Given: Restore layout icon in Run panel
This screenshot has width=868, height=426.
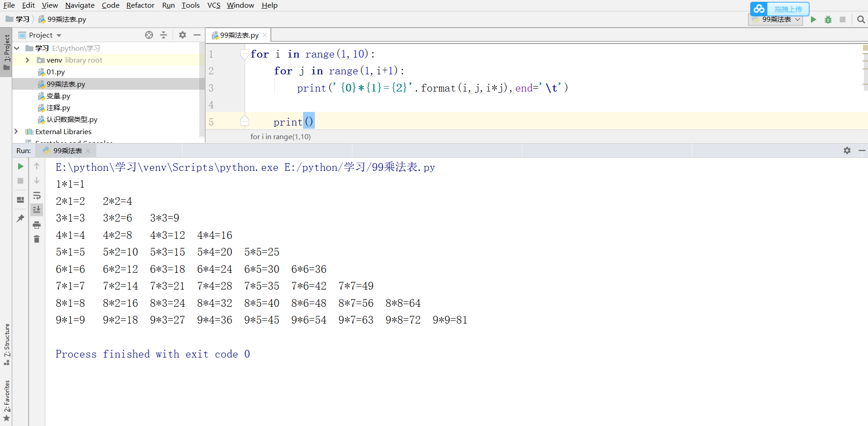Looking at the screenshot, I should pyautogui.click(x=20, y=200).
